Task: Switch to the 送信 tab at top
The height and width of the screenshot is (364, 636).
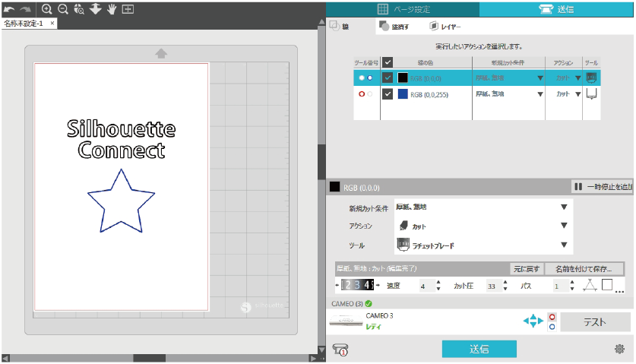Action: [x=556, y=9]
